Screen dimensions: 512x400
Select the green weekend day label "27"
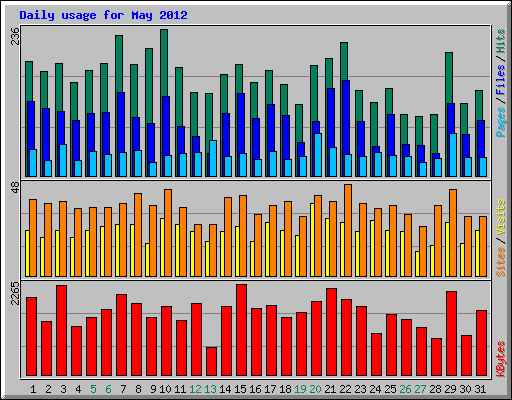[420, 389]
